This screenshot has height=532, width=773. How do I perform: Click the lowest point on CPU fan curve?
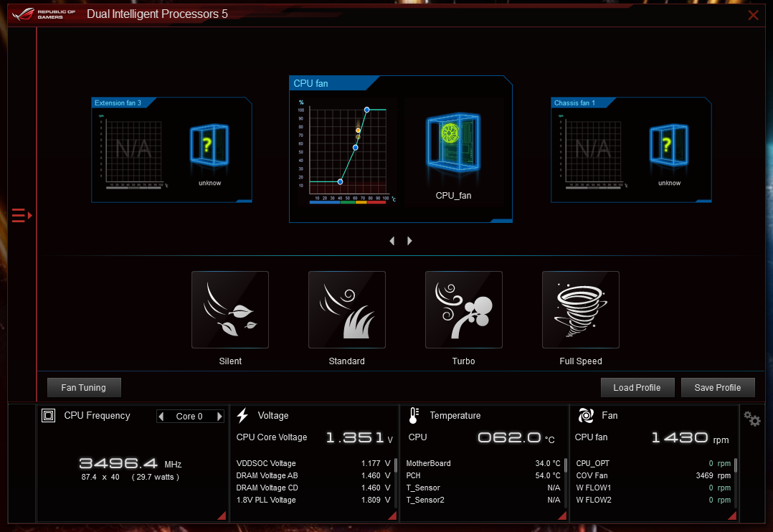pos(340,182)
